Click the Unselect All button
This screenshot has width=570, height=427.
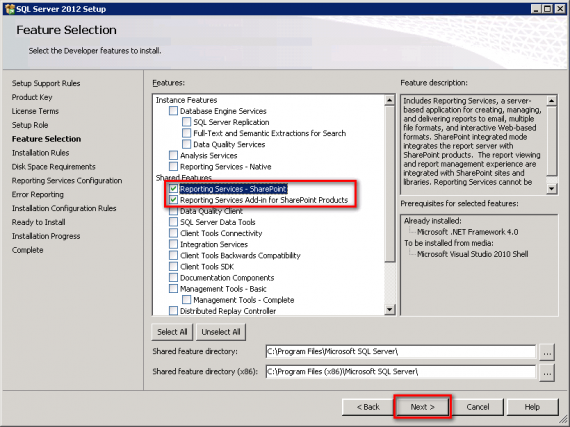point(221,332)
